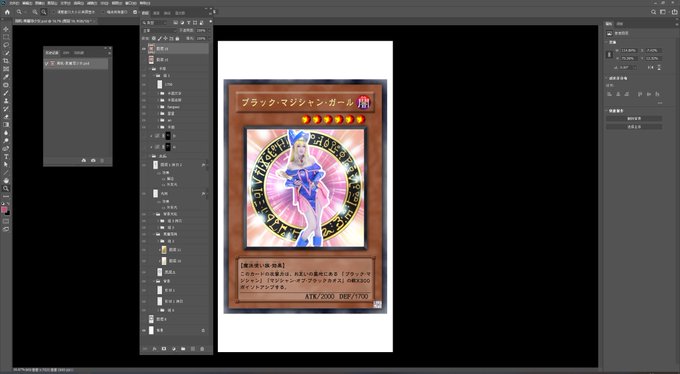
Task: Select the Eyedropper tool
Action: click(x=6, y=77)
